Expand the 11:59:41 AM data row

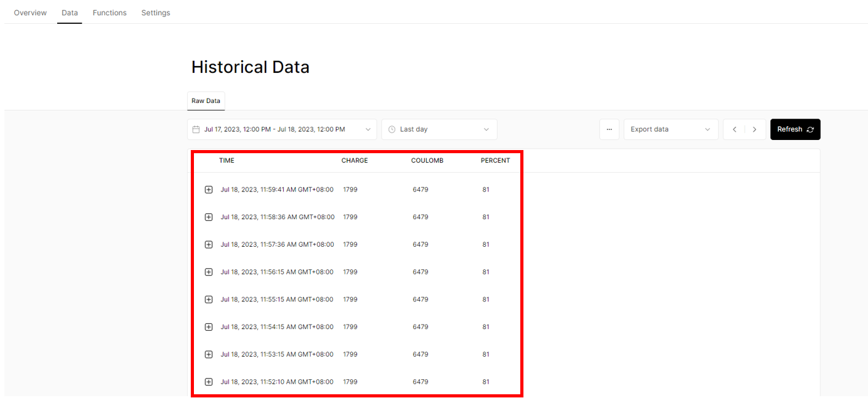click(x=209, y=190)
